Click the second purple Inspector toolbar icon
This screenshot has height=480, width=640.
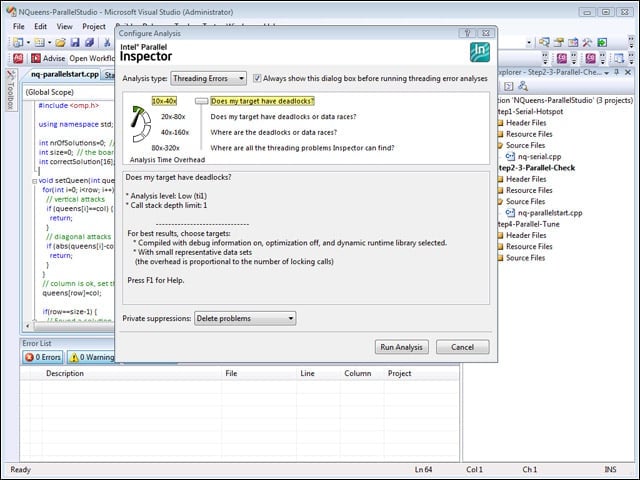(591, 58)
